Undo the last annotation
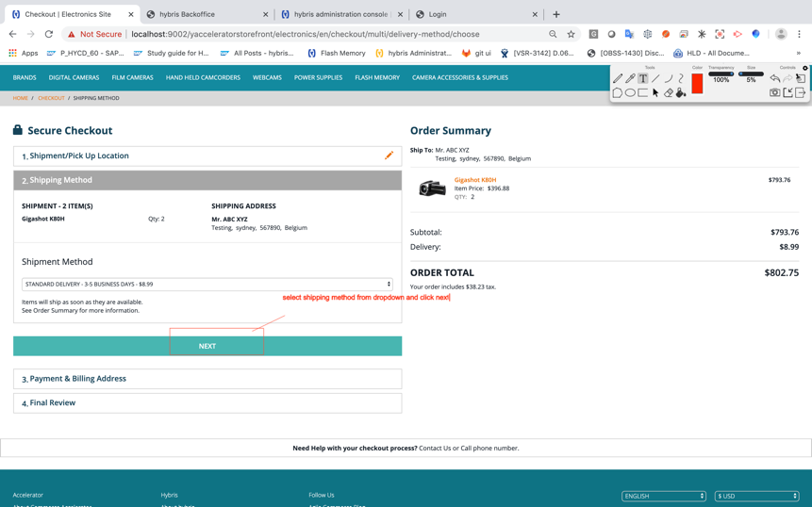This screenshot has height=507, width=812. (x=774, y=79)
